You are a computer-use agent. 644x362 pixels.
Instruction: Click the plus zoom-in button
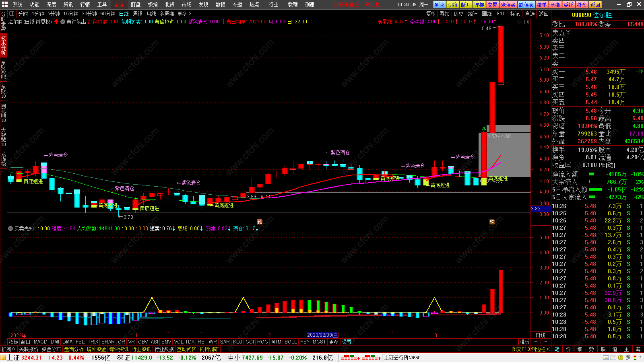pyautogui.click(x=536, y=342)
